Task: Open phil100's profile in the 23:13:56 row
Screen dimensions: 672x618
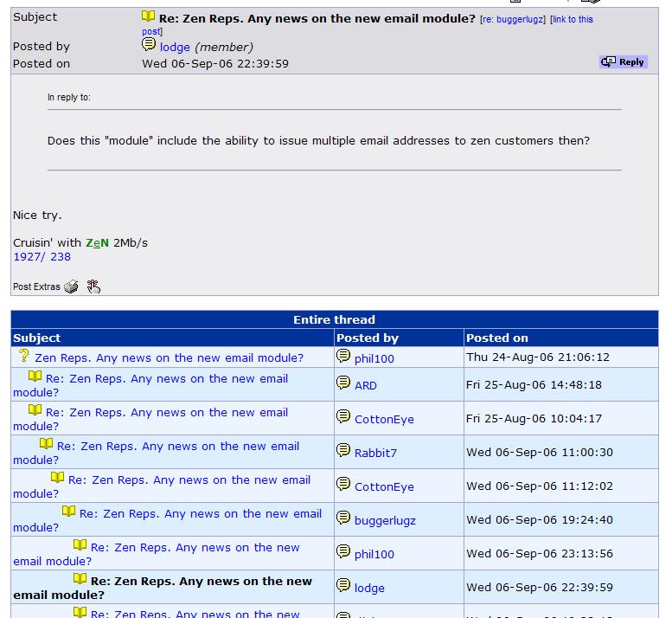Action: [374, 555]
